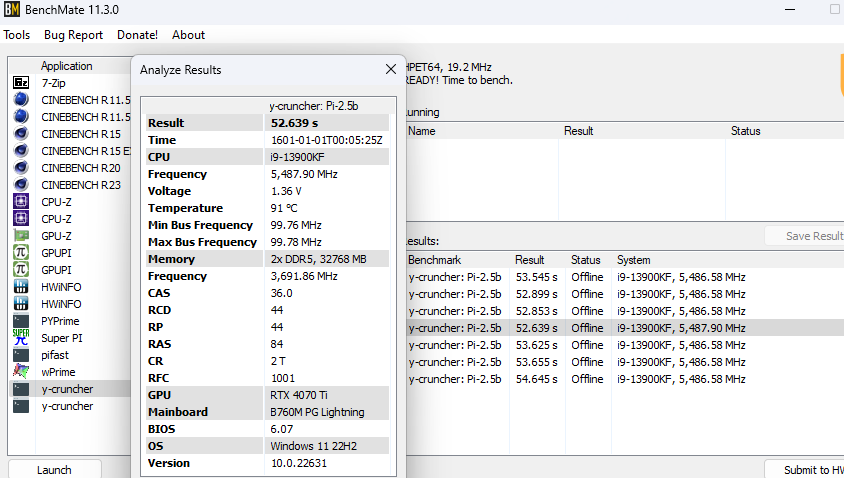Click the Name column header in running list
This screenshot has height=478, width=844.
tap(421, 131)
